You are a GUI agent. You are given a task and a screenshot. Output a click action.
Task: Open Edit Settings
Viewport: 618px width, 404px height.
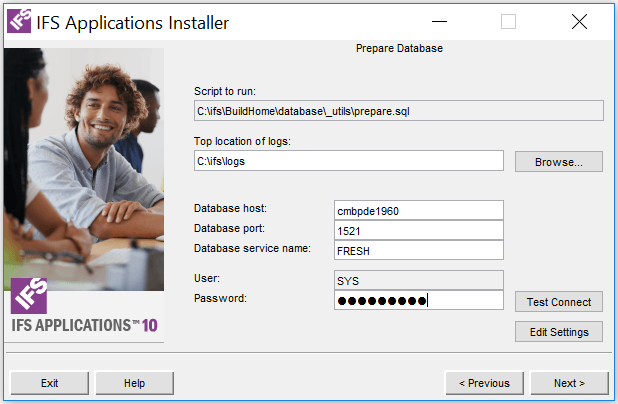[x=559, y=332]
